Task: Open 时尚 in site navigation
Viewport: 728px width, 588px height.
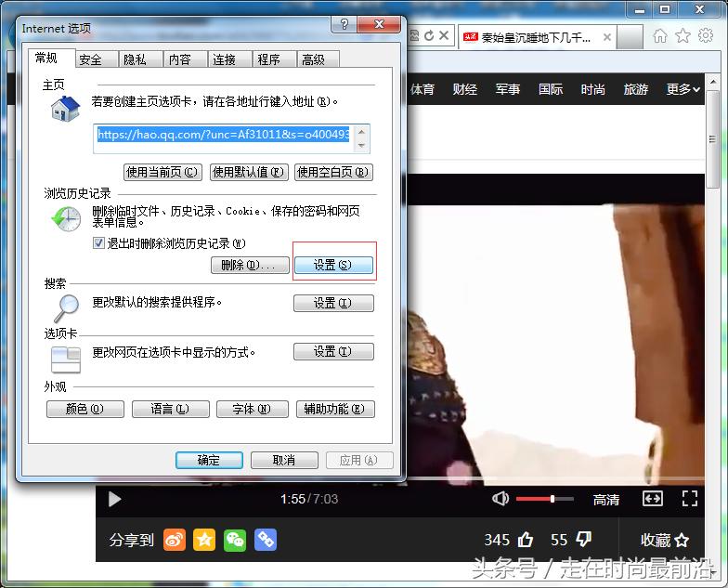Action: 592,89
